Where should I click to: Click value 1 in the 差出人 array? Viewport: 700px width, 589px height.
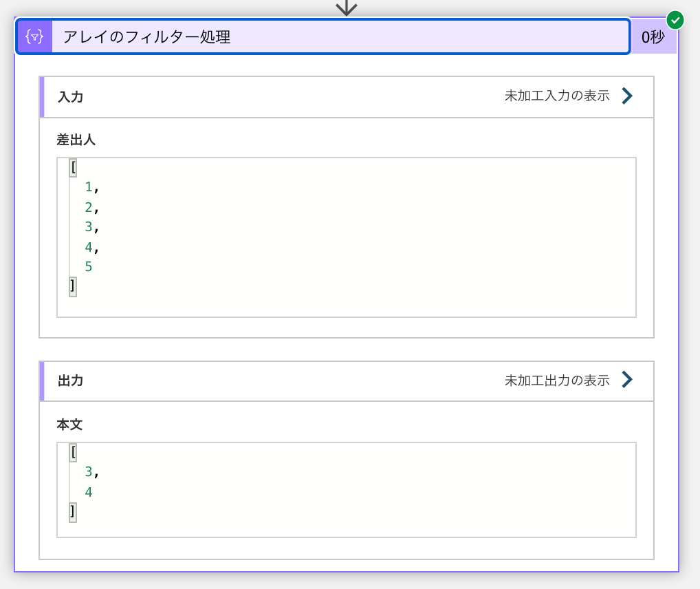pos(89,186)
